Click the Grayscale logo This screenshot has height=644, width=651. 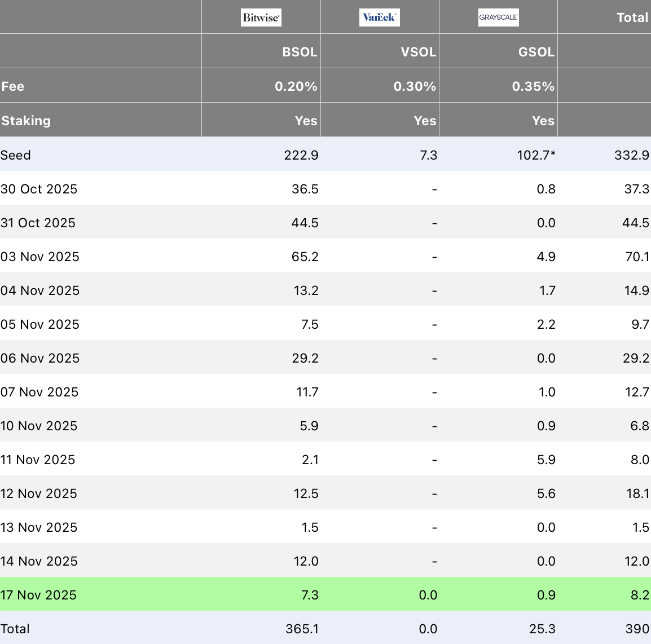point(498,17)
